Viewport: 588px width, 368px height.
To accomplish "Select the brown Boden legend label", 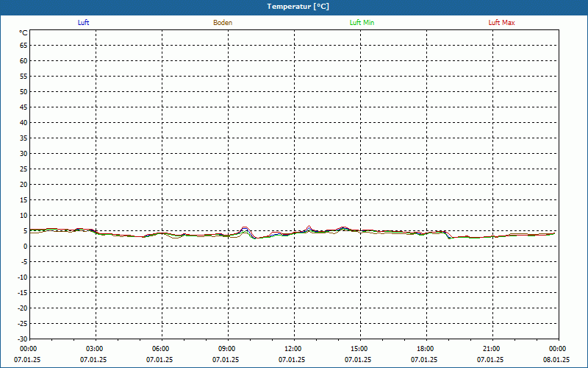I will point(223,23).
